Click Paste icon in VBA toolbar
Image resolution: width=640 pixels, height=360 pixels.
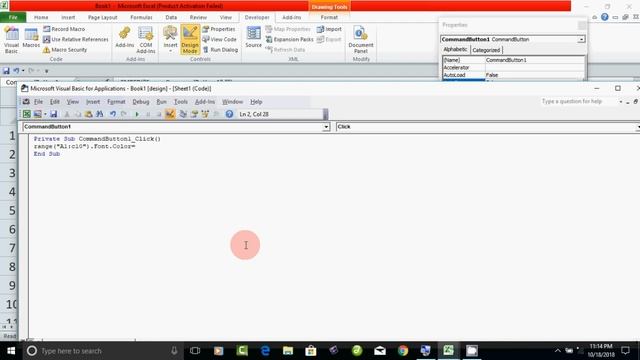coord(88,114)
